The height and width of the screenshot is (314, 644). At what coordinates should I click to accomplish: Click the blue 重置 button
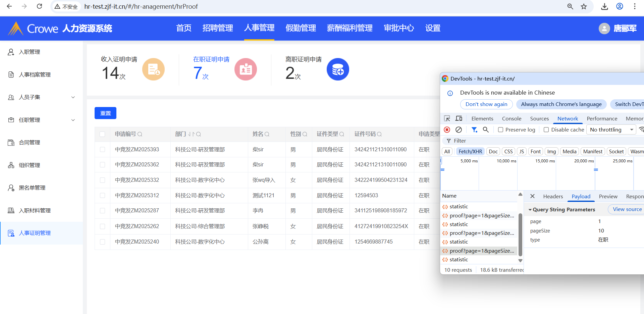105,113
